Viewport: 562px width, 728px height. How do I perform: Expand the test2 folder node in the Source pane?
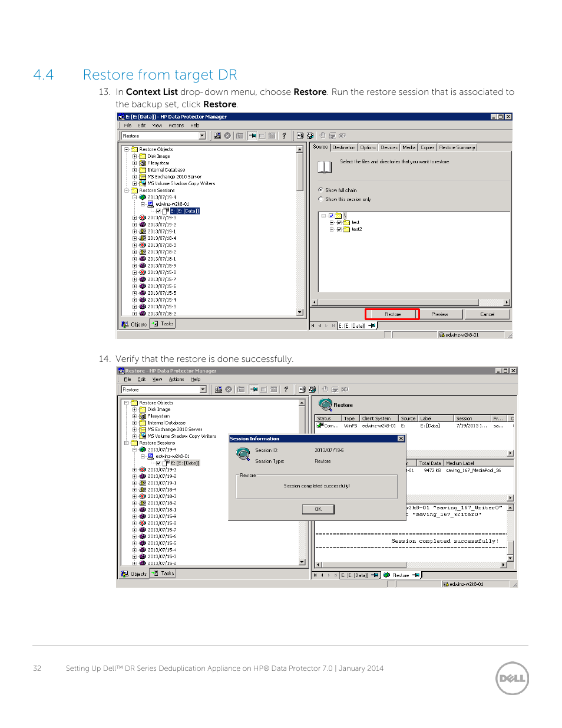click(331, 229)
